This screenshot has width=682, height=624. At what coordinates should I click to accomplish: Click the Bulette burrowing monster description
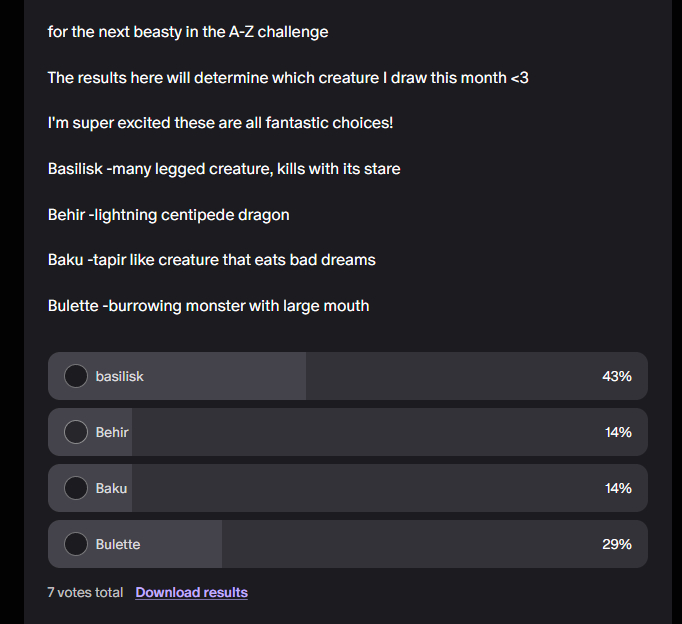click(208, 306)
